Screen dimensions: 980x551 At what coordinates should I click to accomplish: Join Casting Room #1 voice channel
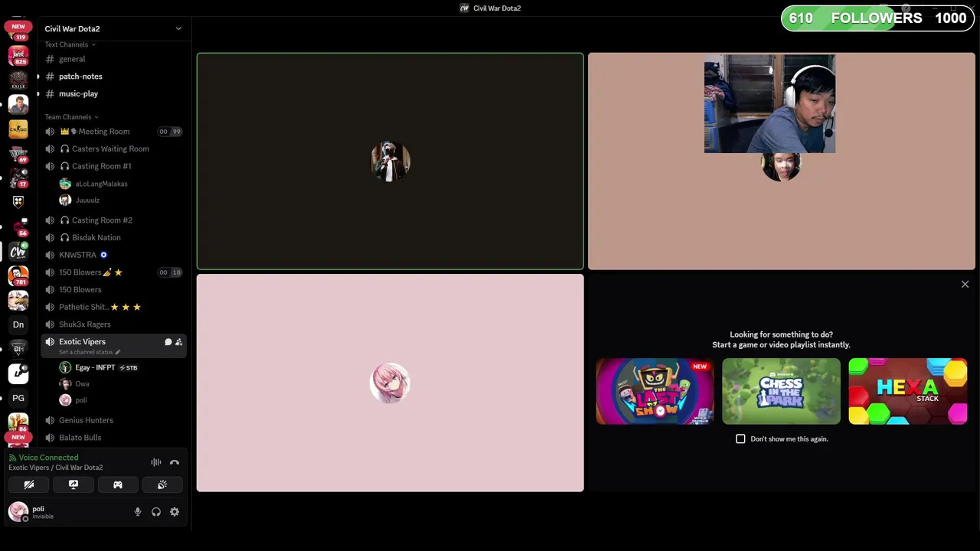tap(113, 166)
